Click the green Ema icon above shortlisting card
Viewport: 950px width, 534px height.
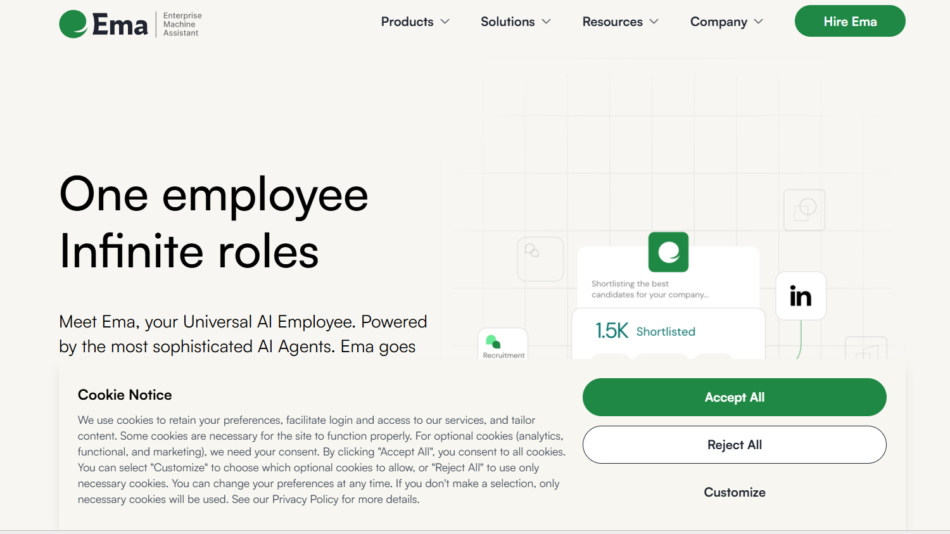668,252
